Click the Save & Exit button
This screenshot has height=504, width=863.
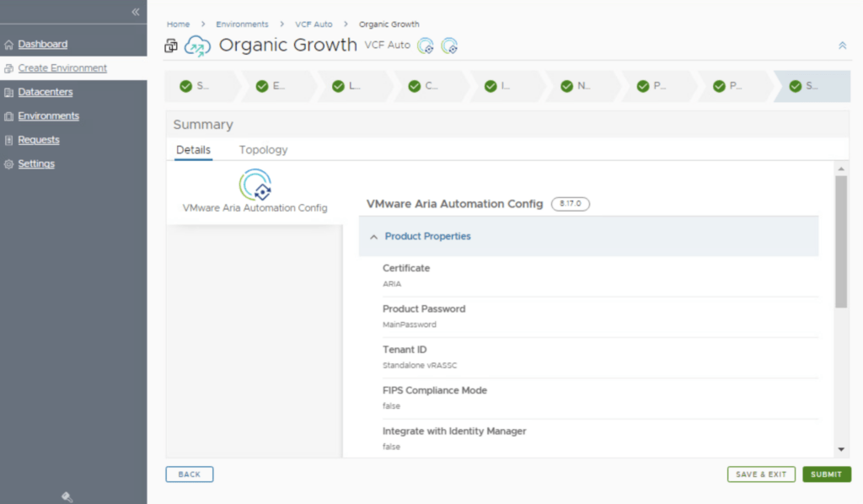coord(761,475)
